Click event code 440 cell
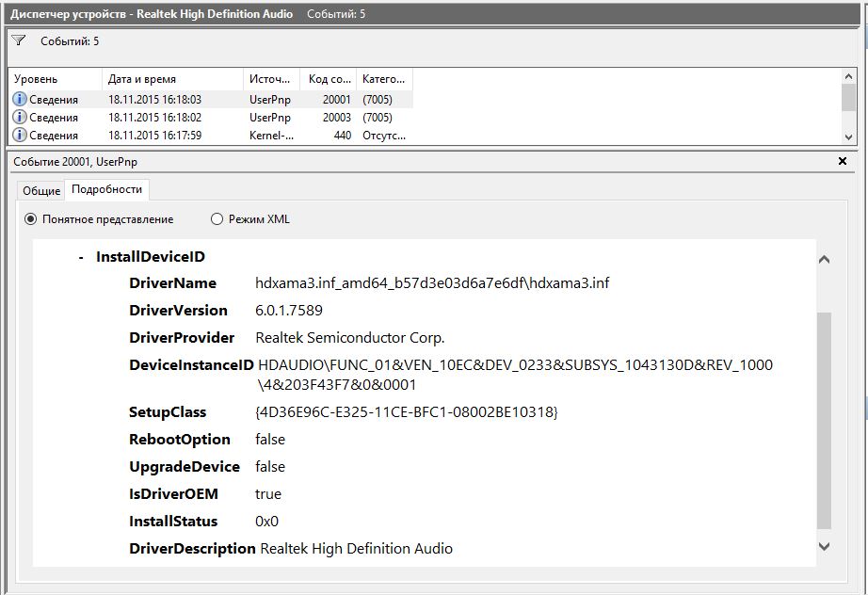This screenshot has width=868, height=595. click(343, 135)
